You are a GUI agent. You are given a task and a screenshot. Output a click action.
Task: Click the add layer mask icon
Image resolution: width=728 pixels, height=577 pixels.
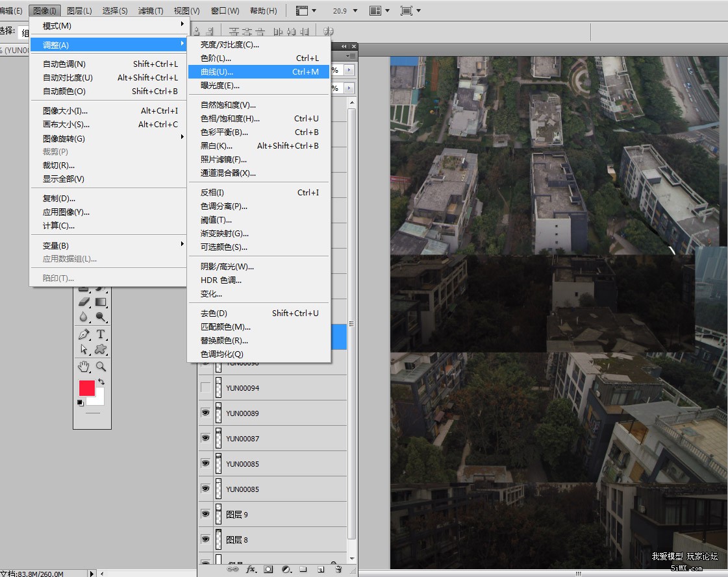[x=268, y=569]
